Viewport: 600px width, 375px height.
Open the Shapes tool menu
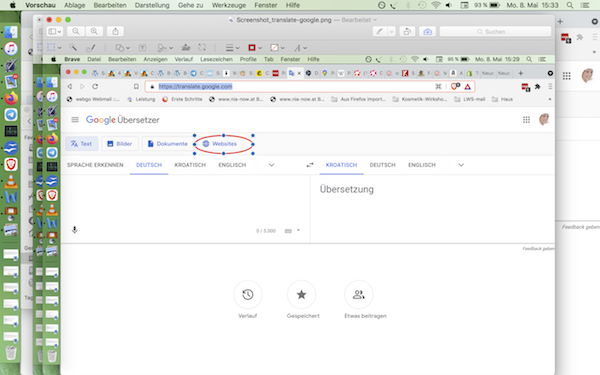point(122,48)
